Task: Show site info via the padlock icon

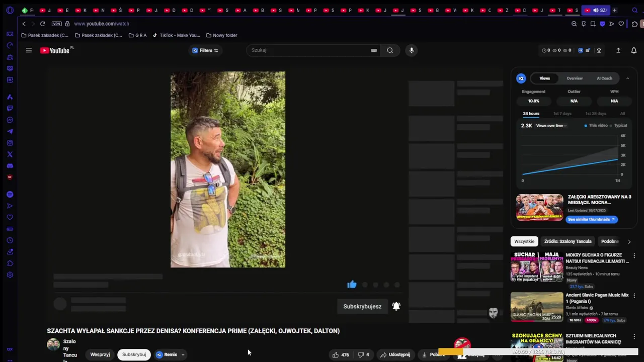Action: [67, 24]
